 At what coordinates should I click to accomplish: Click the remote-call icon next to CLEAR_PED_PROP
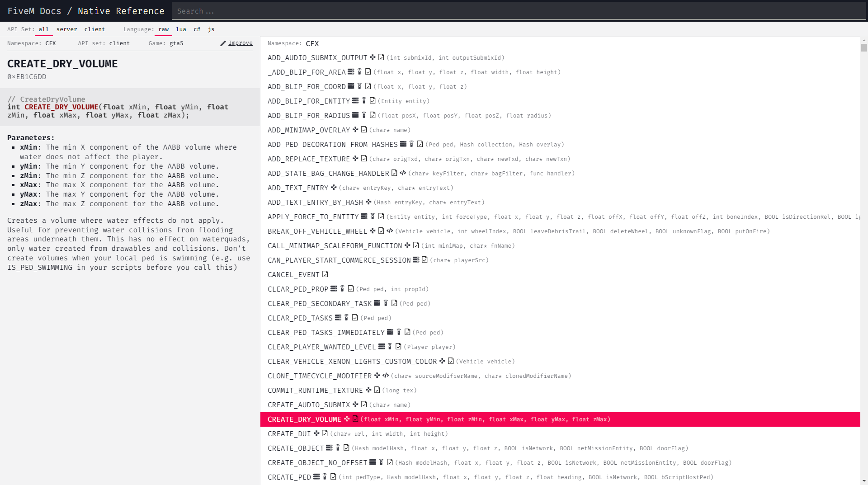point(343,289)
